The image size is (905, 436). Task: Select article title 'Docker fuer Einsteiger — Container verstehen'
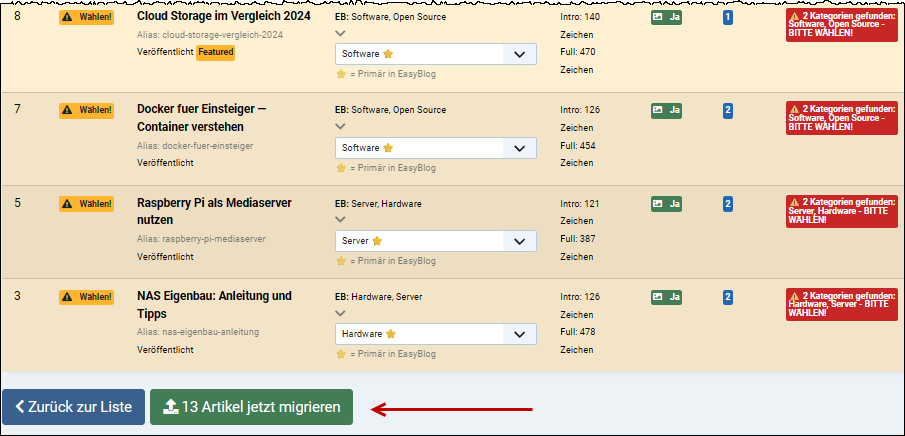point(201,118)
